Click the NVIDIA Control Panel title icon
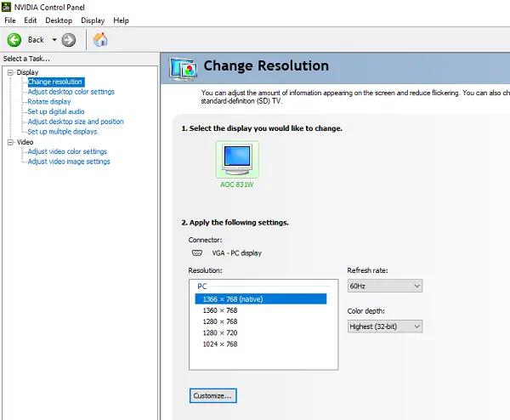This screenshot has width=510, height=420. pyautogui.click(x=6, y=7)
